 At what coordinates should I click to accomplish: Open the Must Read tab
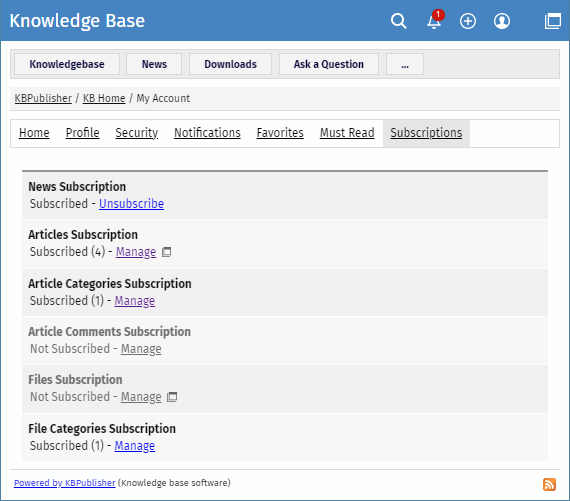point(347,133)
